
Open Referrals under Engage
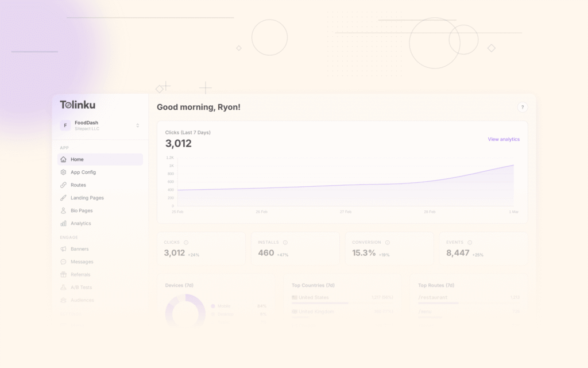tap(100, 274)
